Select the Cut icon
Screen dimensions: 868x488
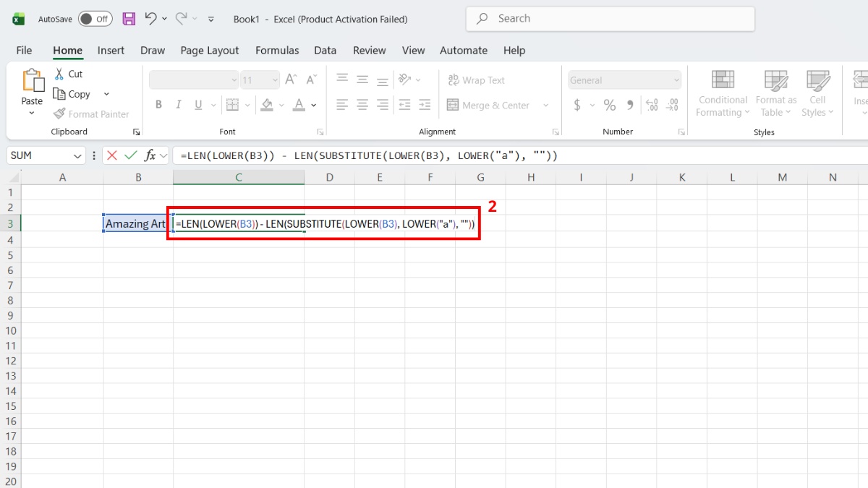click(x=59, y=73)
